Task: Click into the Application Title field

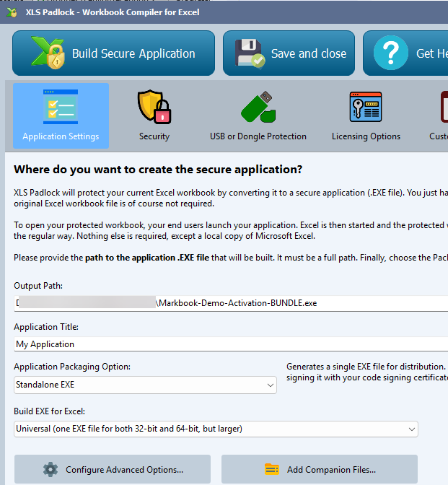Action: tap(231, 344)
